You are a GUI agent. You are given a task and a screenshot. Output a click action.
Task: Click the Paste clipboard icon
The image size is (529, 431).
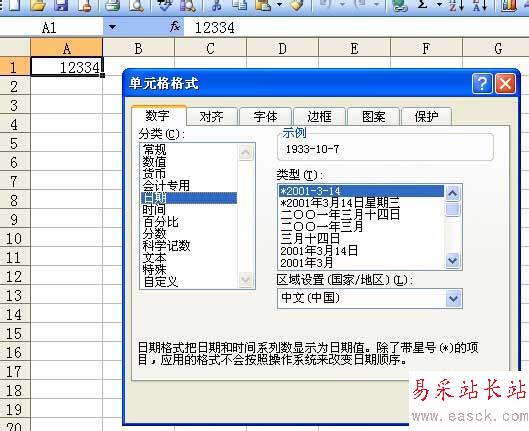263,5
